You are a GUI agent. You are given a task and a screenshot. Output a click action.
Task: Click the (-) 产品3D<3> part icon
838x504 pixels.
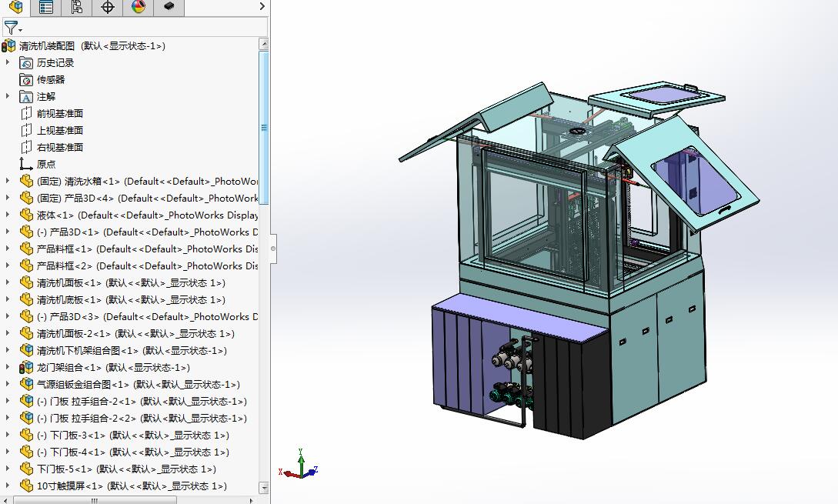point(26,316)
